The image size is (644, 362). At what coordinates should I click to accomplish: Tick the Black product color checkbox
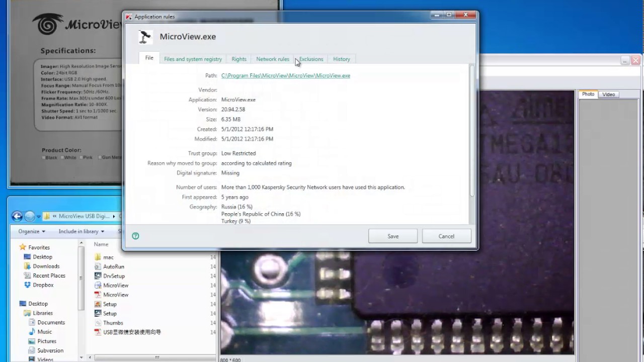[44, 157]
